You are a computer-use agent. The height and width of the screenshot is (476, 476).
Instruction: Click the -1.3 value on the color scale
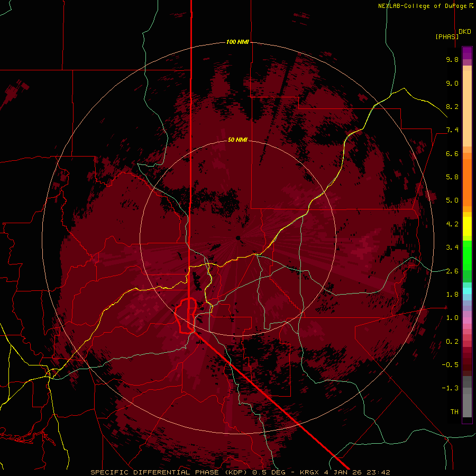tap(450, 388)
